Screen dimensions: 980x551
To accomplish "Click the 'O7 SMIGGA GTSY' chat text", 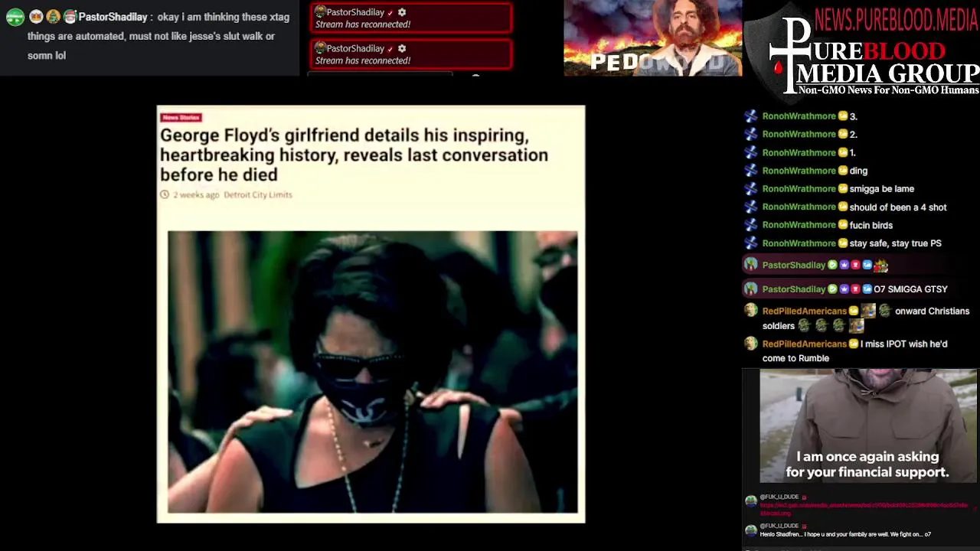I will coord(910,289).
